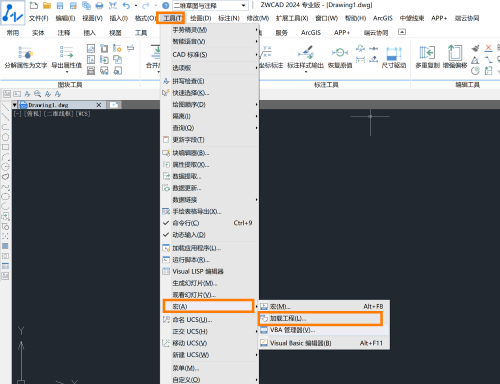Select 命名 UCS(U)... menu item
This screenshot has width=500, height=384.
210,320
